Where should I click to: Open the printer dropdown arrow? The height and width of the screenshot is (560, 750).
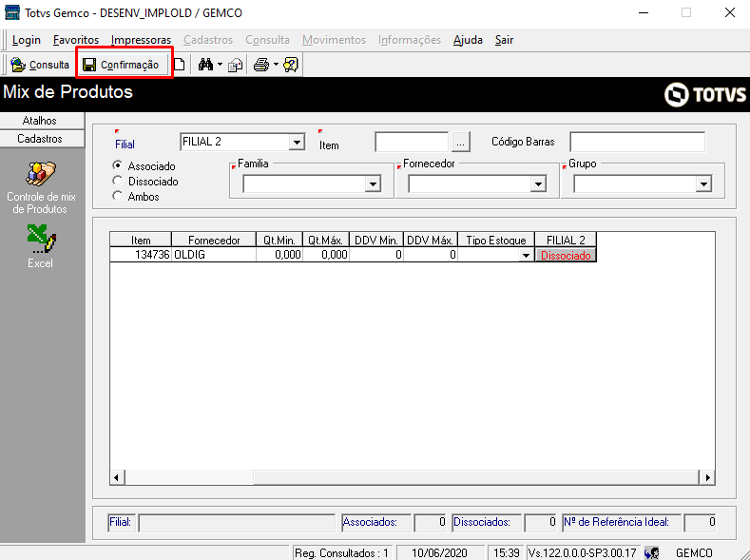pos(276,65)
